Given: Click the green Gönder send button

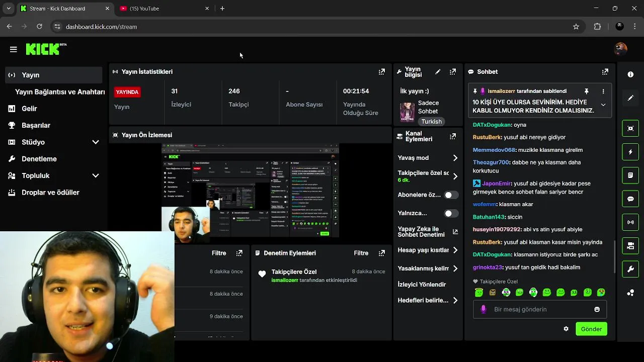Looking at the screenshot, I should 591,329.
